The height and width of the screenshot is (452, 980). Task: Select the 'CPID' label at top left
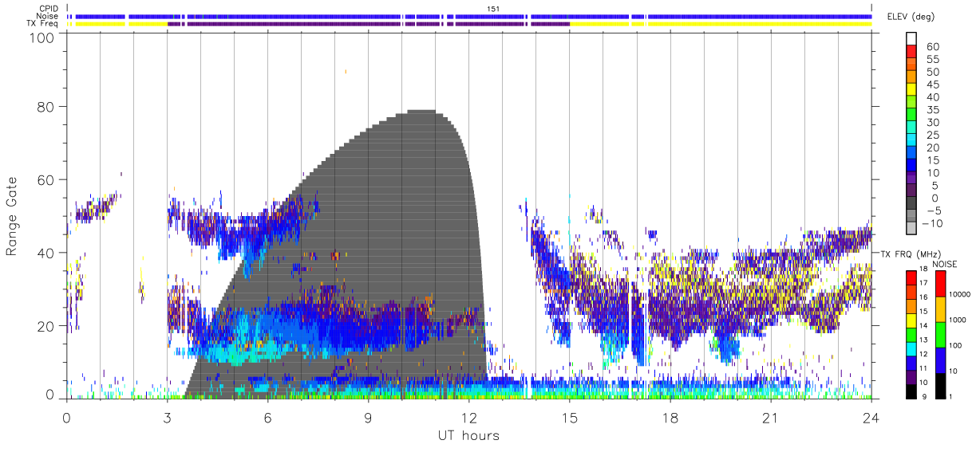click(x=48, y=9)
